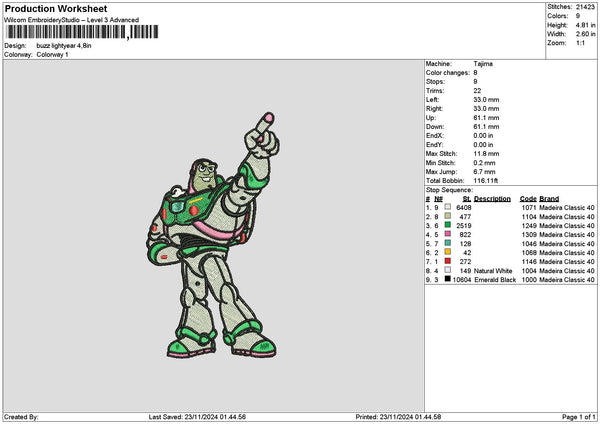Viewport: 600px width, 424px height.
Task: Click thread code "1046"
Action: (x=529, y=244)
